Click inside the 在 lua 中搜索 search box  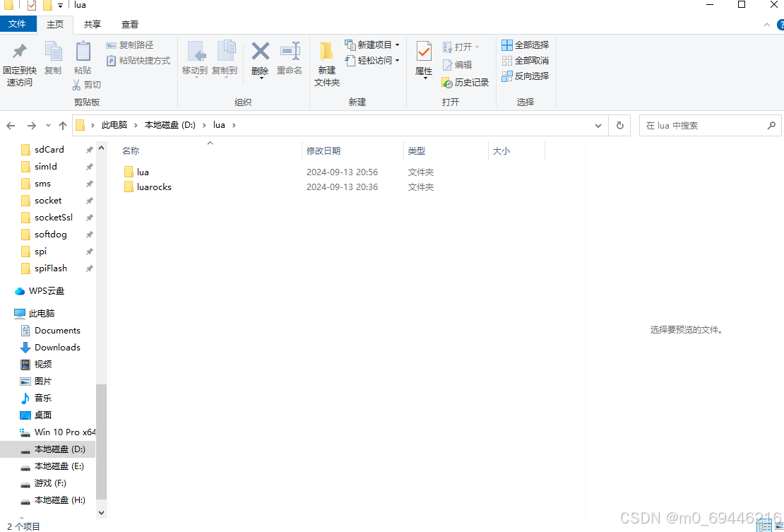click(699, 125)
